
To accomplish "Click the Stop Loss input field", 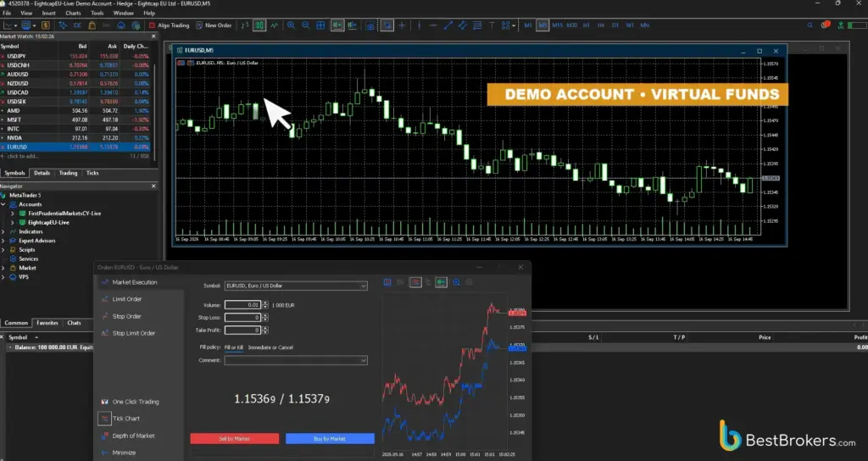I will (242, 318).
